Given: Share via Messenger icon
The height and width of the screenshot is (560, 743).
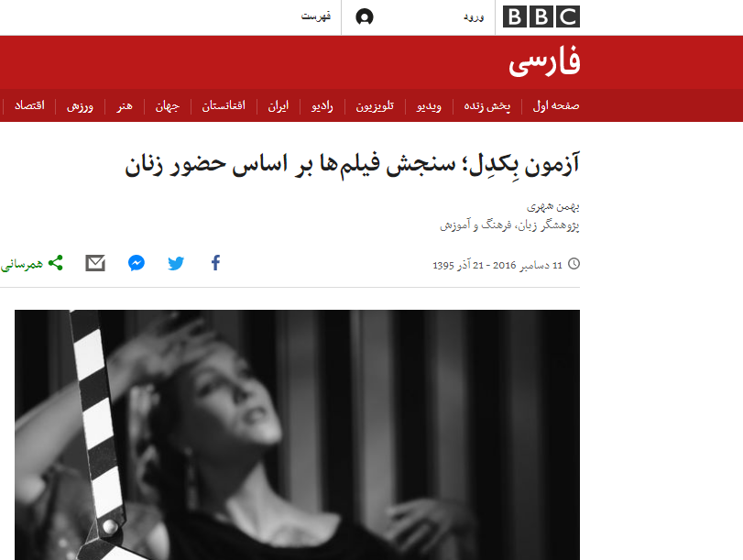Looking at the screenshot, I should click(x=137, y=263).
